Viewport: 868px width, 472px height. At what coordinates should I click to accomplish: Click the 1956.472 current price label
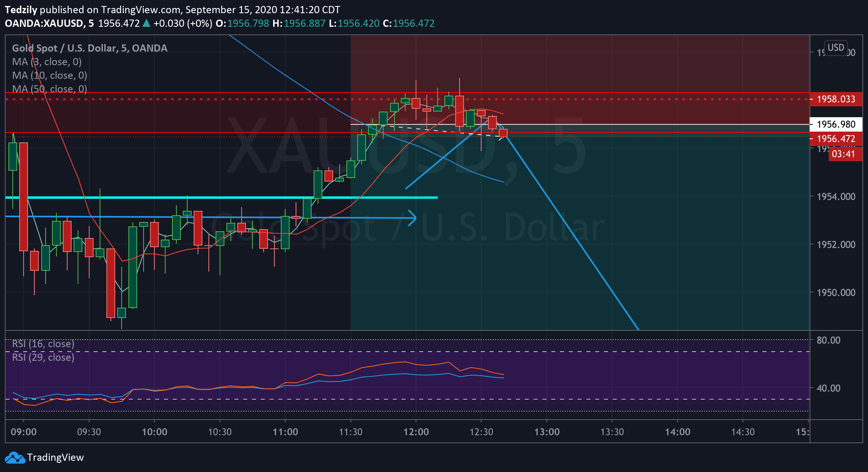836,139
